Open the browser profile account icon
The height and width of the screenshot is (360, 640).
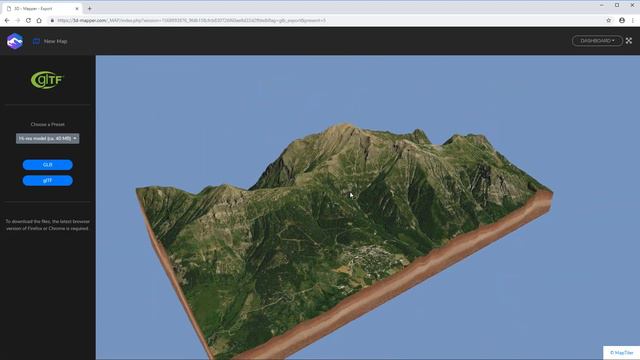click(x=622, y=20)
